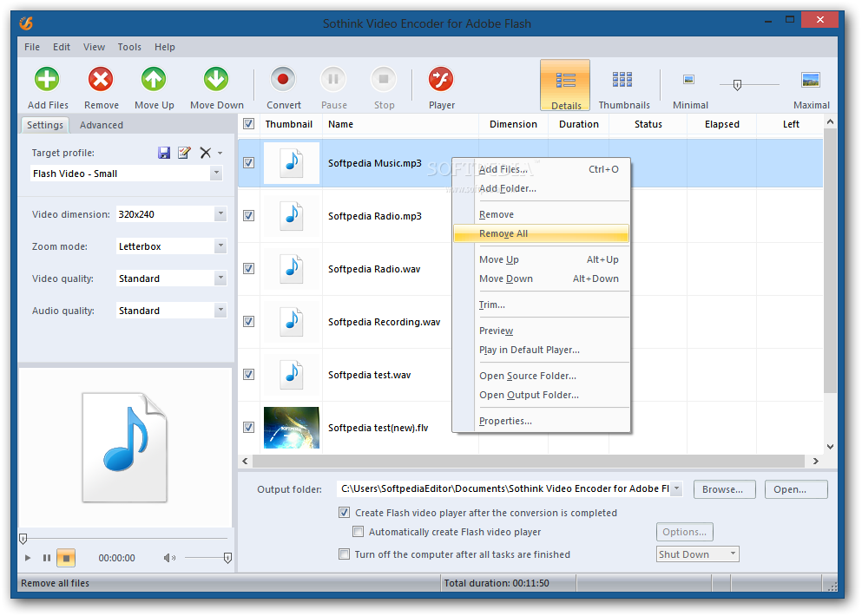
Task: Choose Trim... in context menu
Action: (x=541, y=305)
